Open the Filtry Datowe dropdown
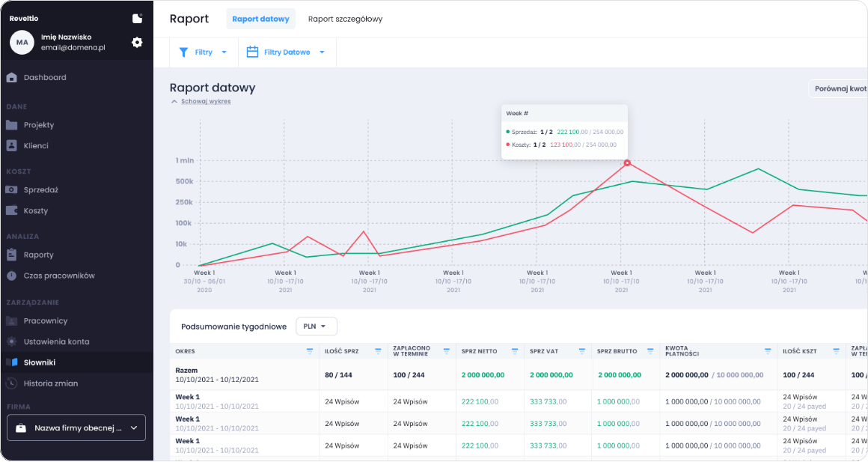The image size is (868, 462). (287, 52)
